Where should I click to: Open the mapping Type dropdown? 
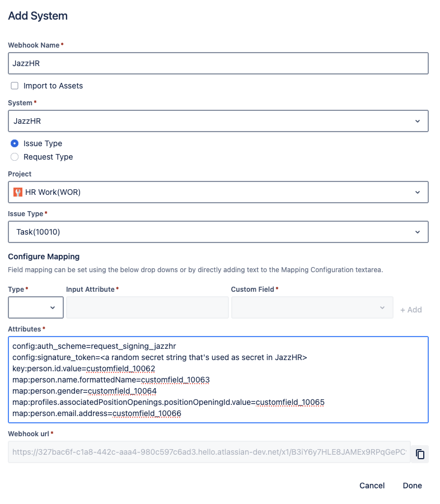coord(36,307)
